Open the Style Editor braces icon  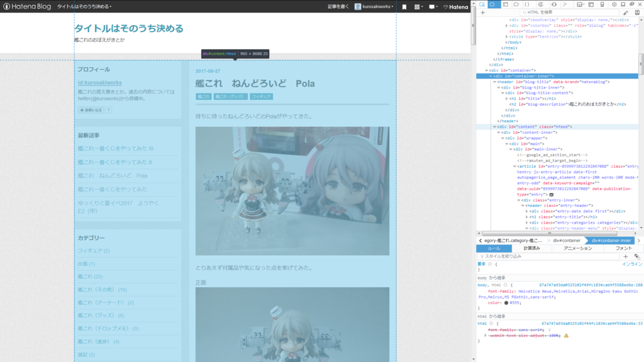[x=528, y=4]
